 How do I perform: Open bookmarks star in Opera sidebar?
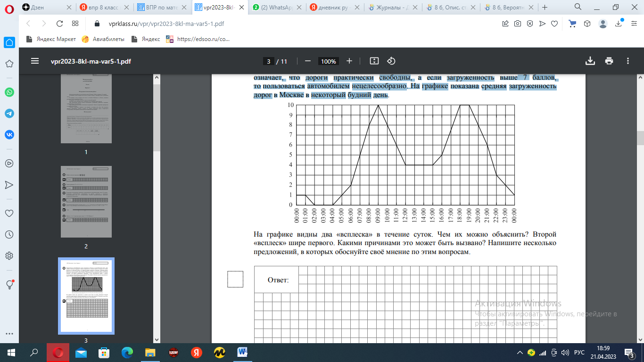pyautogui.click(x=9, y=64)
